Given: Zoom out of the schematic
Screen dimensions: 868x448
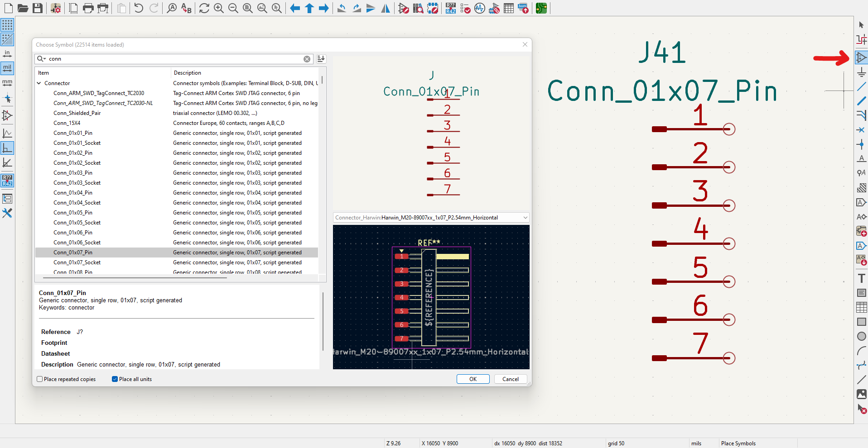Looking at the screenshot, I should point(233,8).
